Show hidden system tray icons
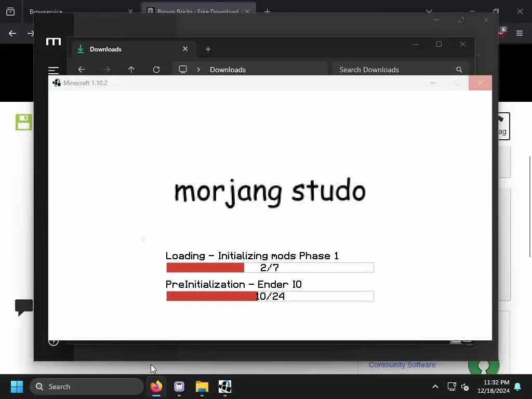This screenshot has height=399, width=532. click(435, 387)
